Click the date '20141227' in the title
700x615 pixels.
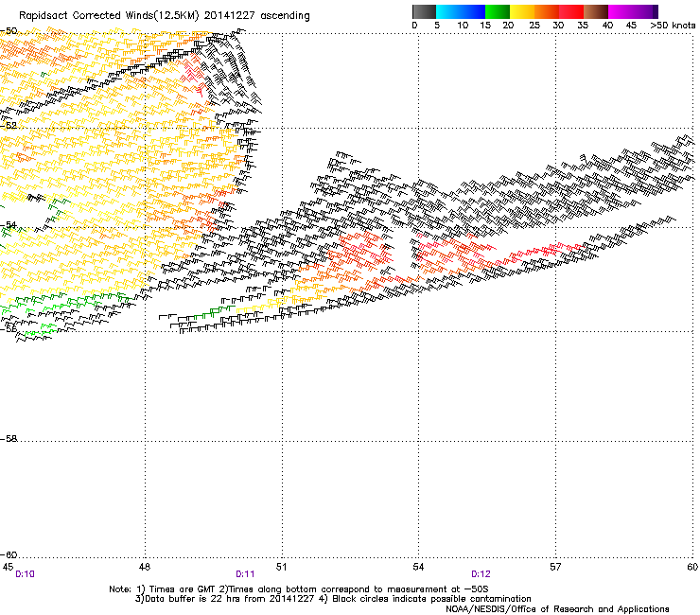pyautogui.click(x=230, y=16)
